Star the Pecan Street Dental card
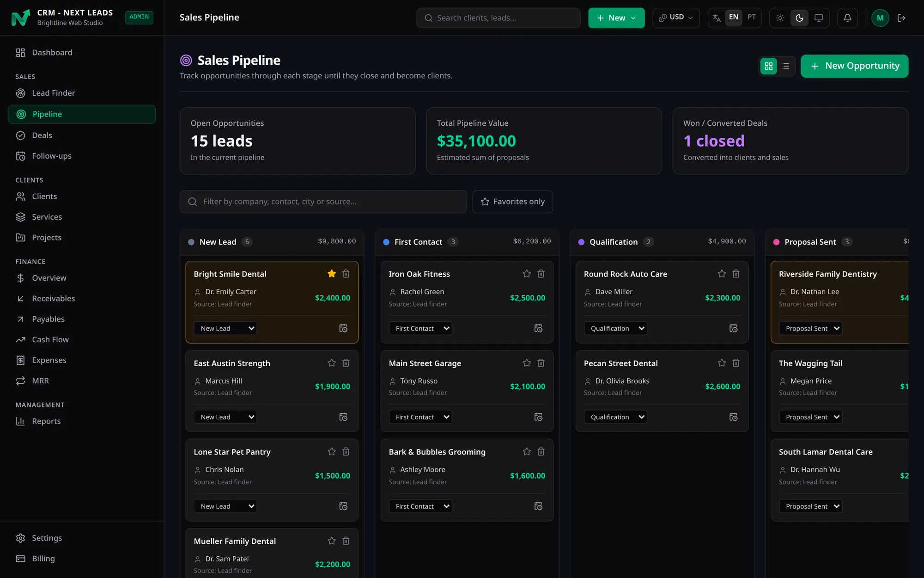 tap(722, 363)
